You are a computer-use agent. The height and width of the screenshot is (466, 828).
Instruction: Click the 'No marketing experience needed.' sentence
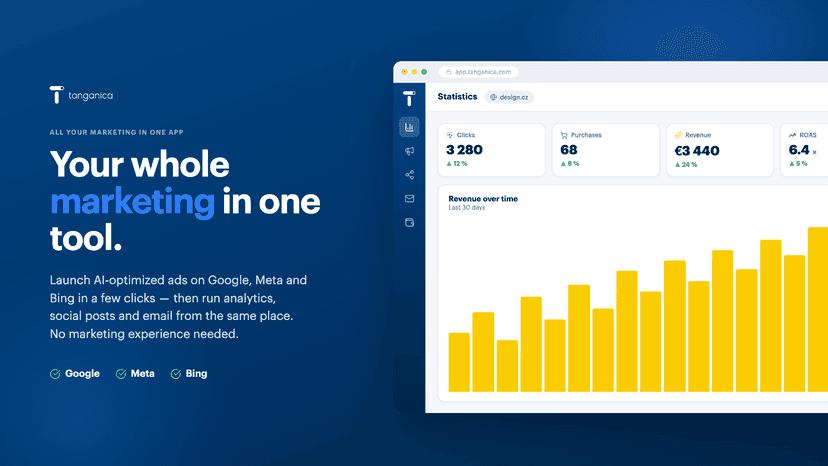(x=144, y=334)
